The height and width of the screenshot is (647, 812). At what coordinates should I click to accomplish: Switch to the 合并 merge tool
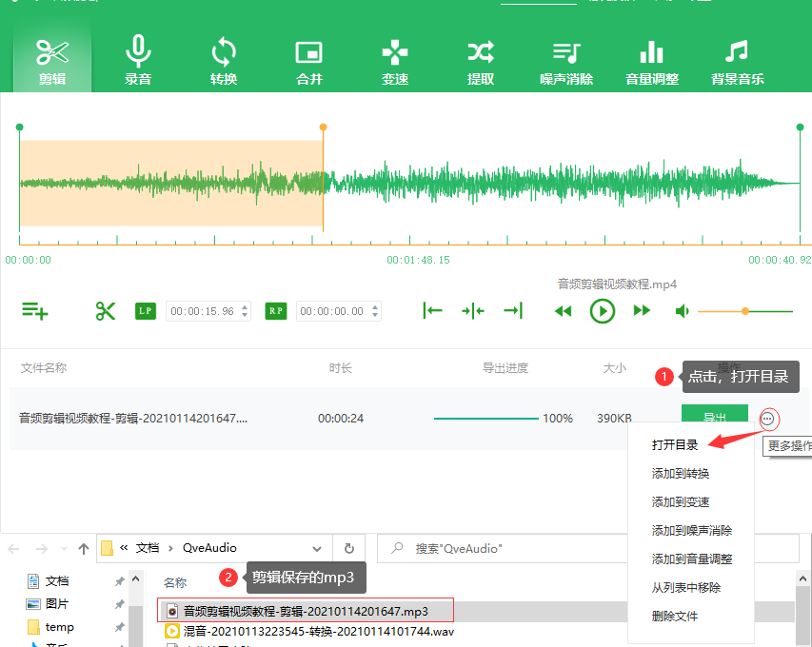click(308, 59)
